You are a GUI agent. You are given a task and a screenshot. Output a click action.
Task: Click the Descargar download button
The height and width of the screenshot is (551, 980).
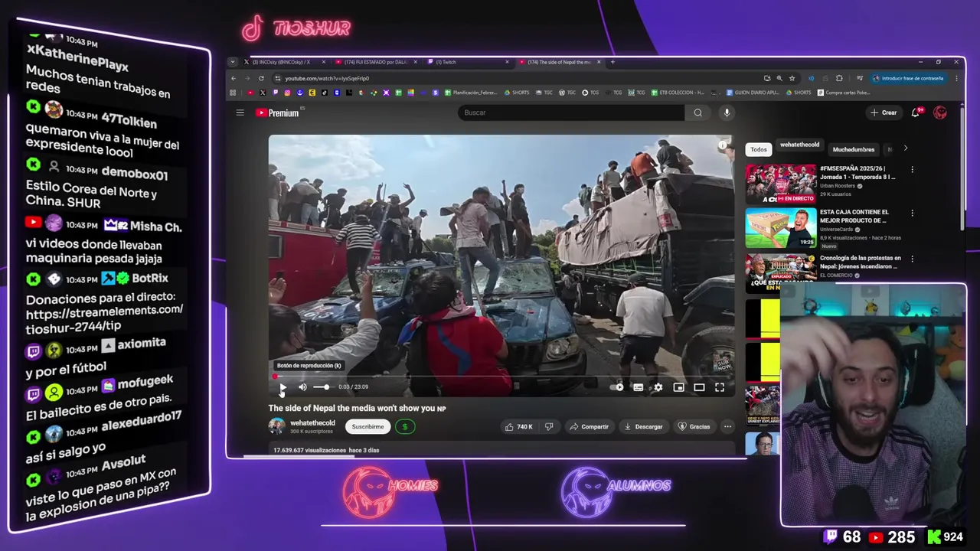pyautogui.click(x=643, y=426)
